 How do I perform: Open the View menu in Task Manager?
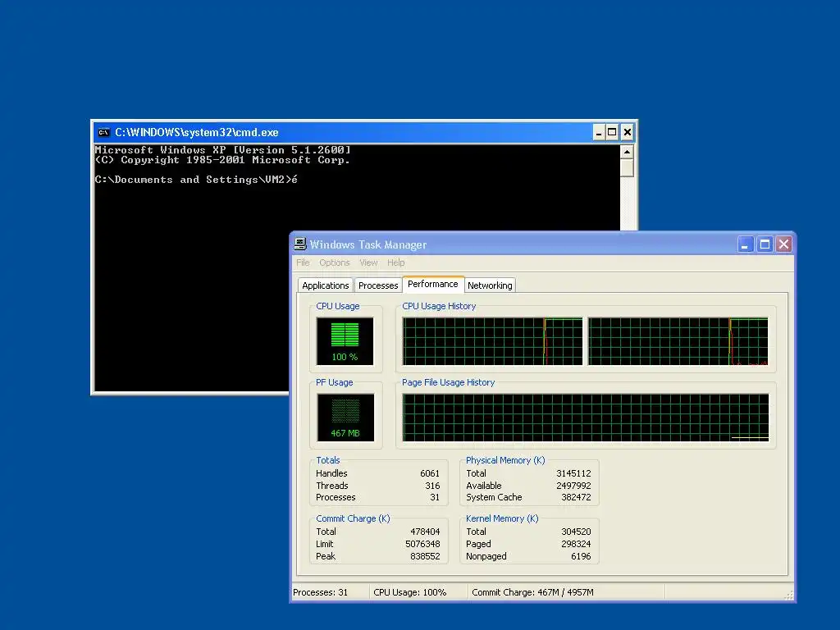[x=368, y=262]
